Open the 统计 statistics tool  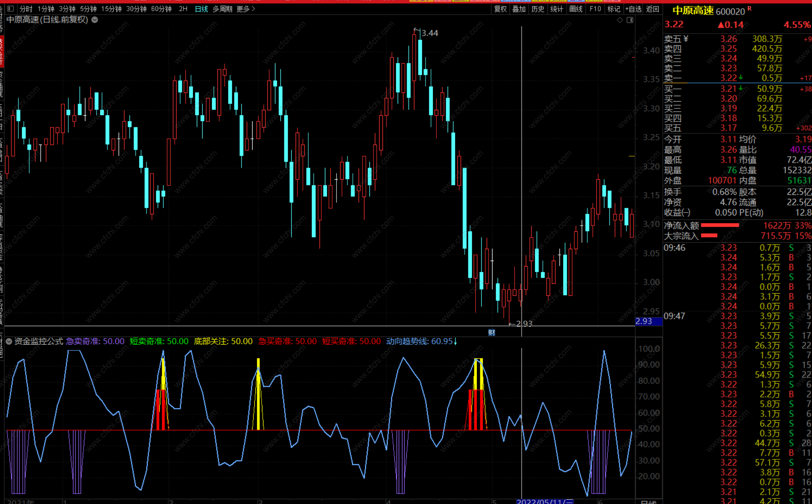(x=557, y=9)
